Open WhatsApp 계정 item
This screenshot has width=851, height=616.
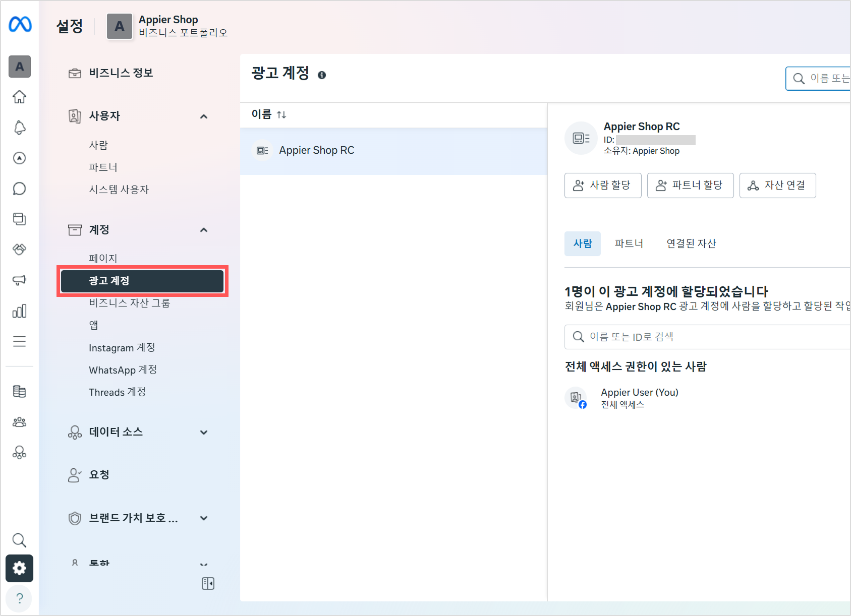pos(123,370)
